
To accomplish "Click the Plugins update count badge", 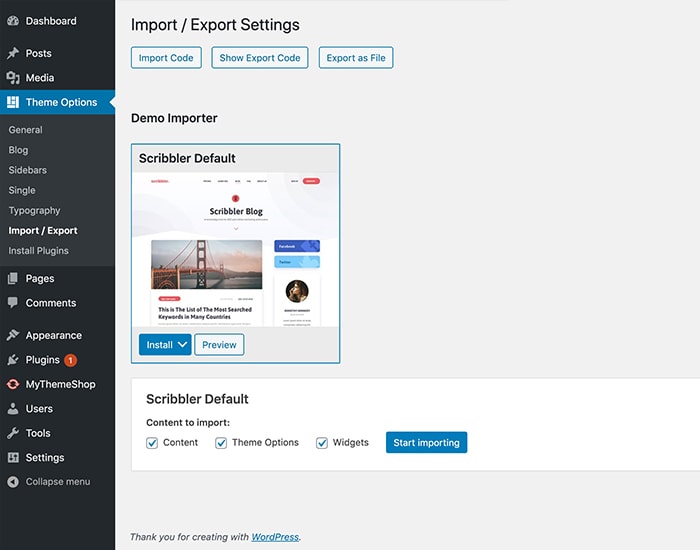I will pos(70,360).
